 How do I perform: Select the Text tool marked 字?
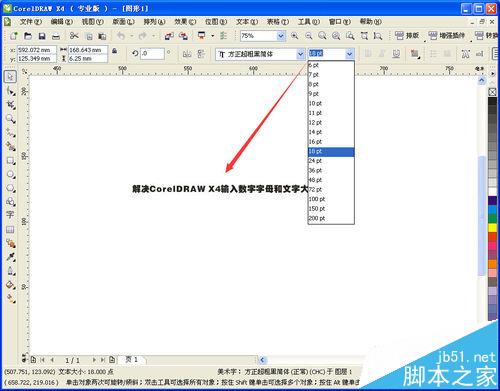(x=10, y=215)
